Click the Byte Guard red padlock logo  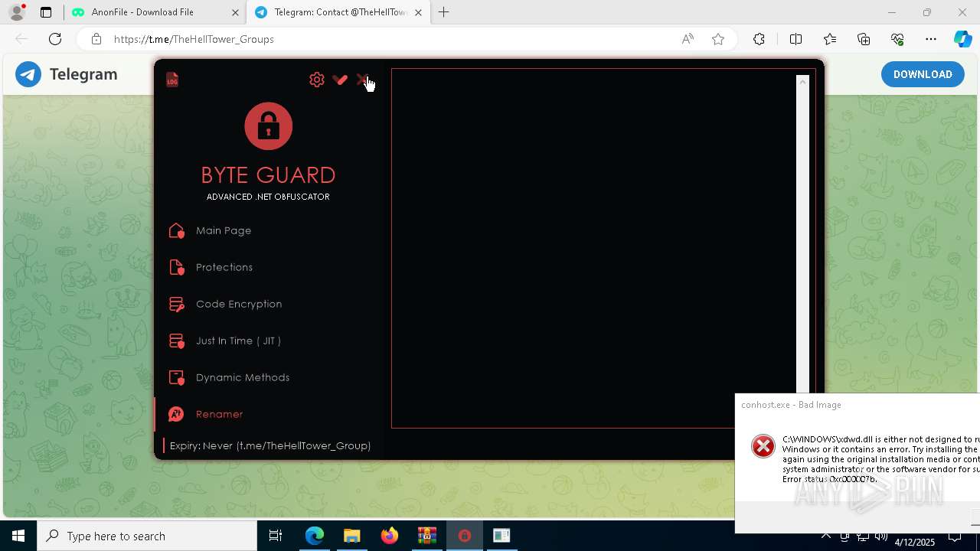click(x=268, y=126)
